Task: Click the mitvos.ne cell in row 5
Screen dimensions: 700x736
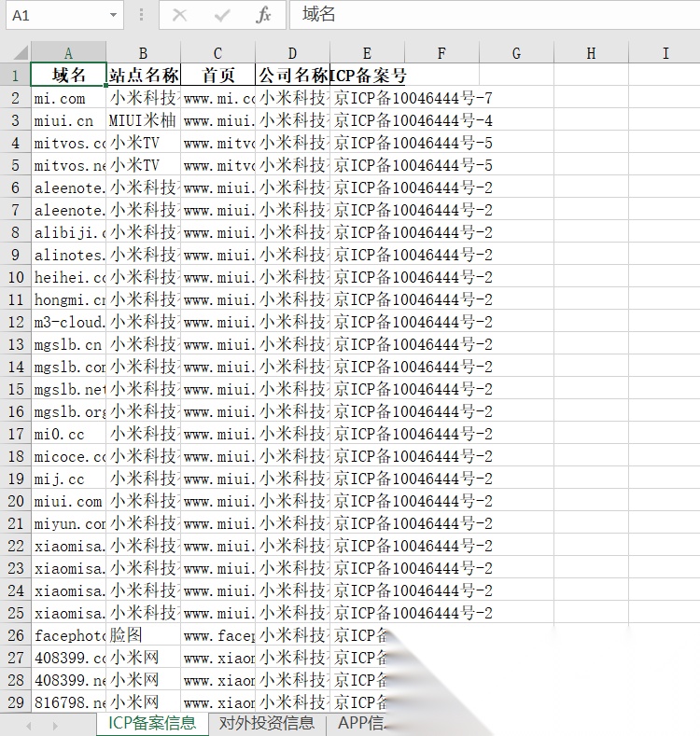Action: point(68,165)
